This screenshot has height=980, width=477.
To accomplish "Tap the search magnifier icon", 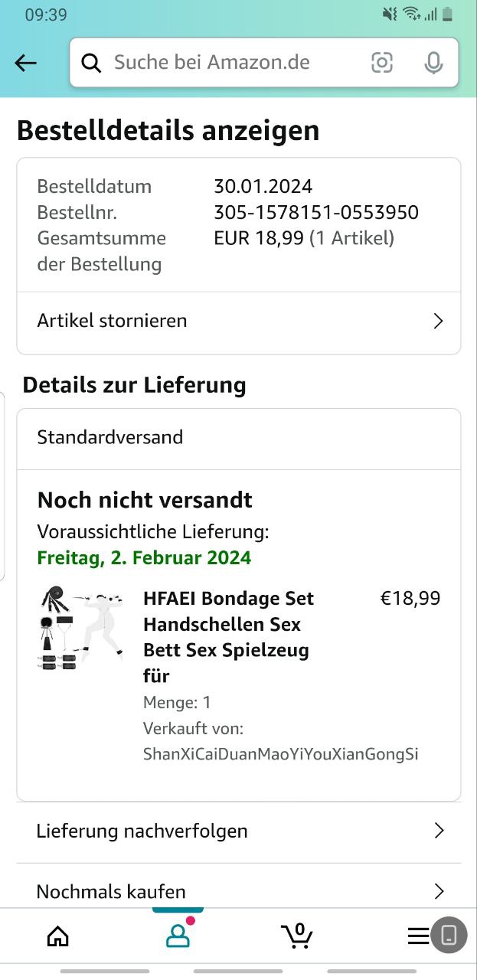I will pyautogui.click(x=91, y=63).
